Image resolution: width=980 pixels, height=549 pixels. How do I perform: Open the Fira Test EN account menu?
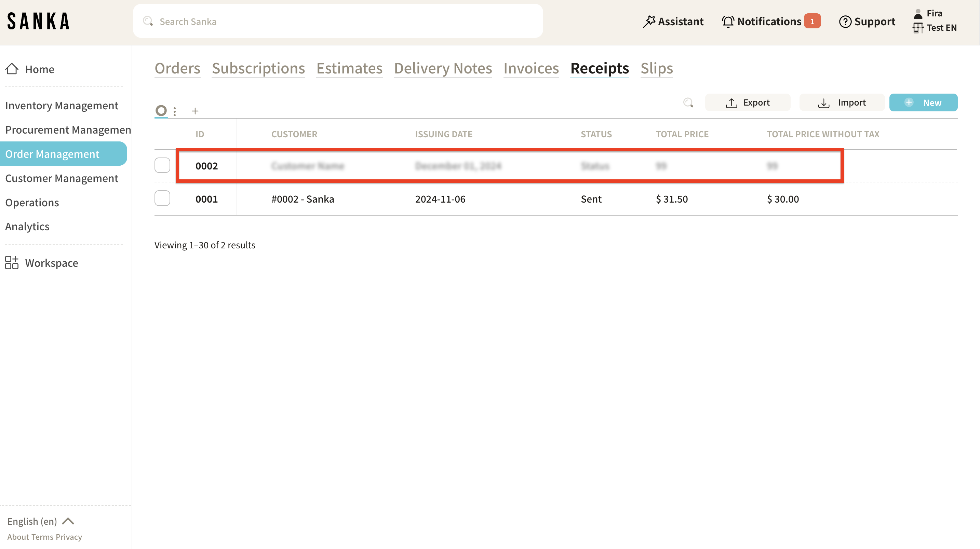pos(935,20)
